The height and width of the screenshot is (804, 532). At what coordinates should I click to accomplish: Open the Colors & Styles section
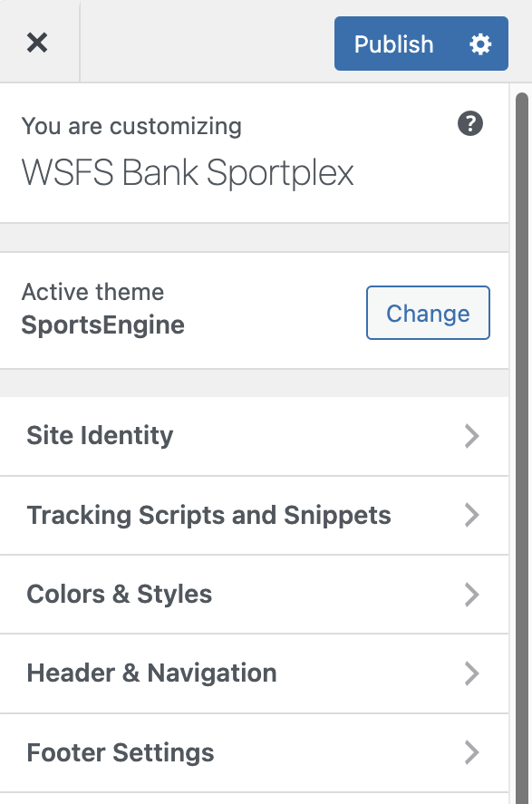click(254, 595)
